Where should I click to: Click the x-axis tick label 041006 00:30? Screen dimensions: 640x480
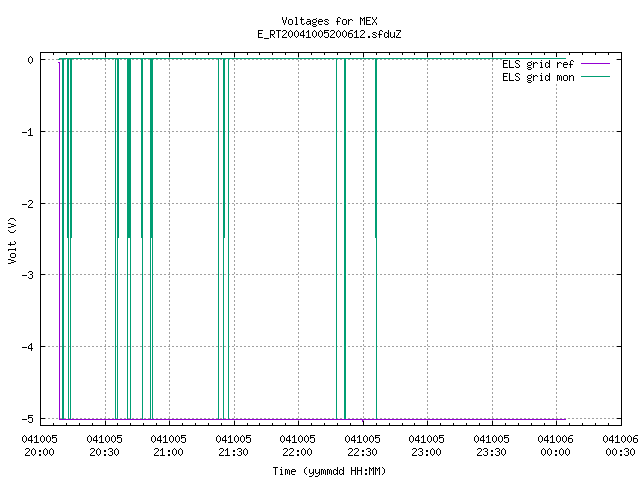point(620,446)
